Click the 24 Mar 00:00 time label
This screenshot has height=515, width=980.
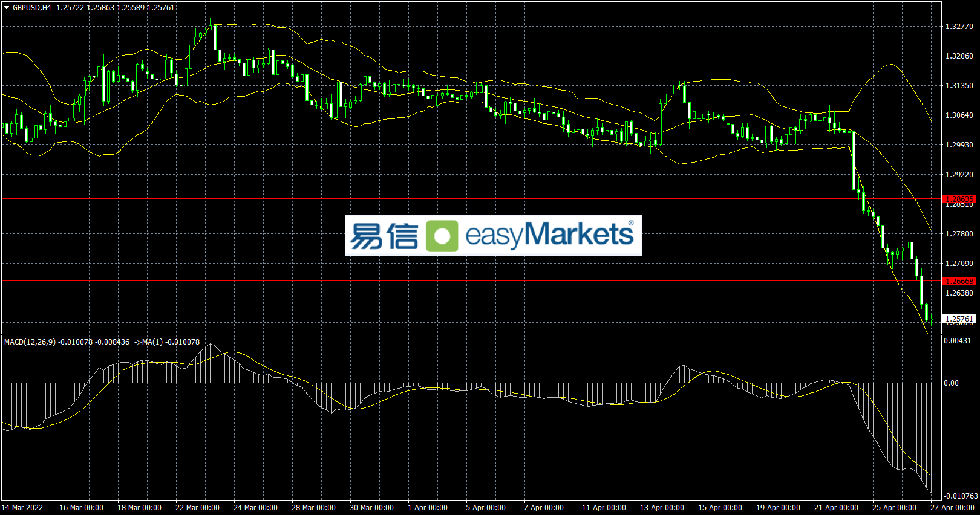[255, 508]
